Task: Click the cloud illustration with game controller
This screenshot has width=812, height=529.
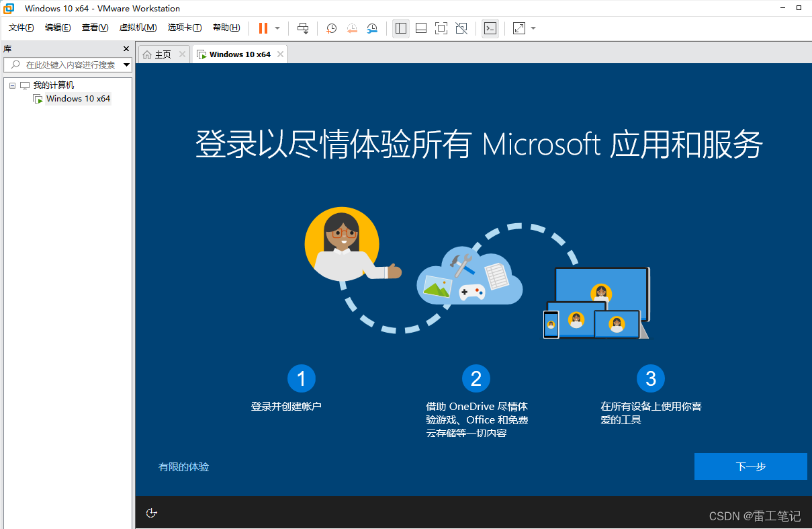Action: [x=469, y=277]
